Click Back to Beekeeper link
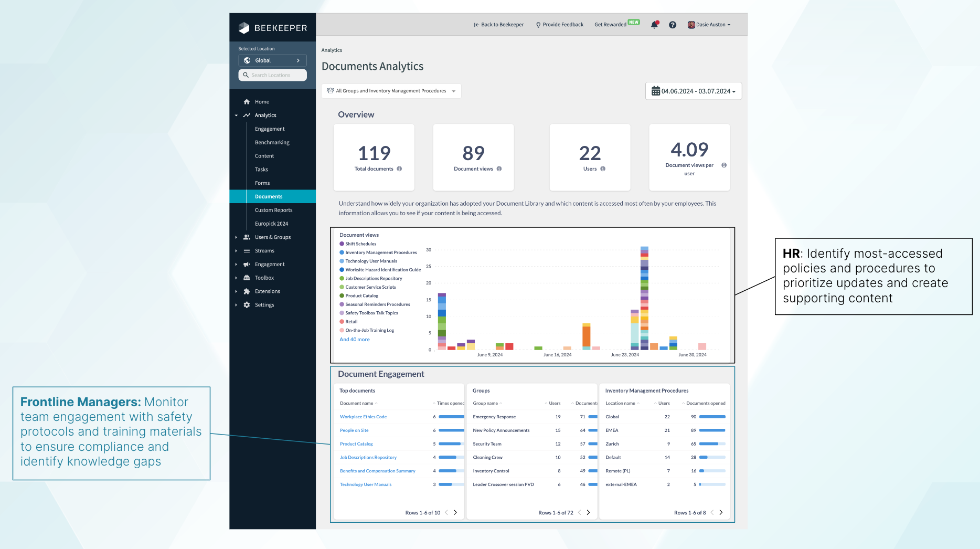Viewport: 980px width, 549px height. coord(499,25)
